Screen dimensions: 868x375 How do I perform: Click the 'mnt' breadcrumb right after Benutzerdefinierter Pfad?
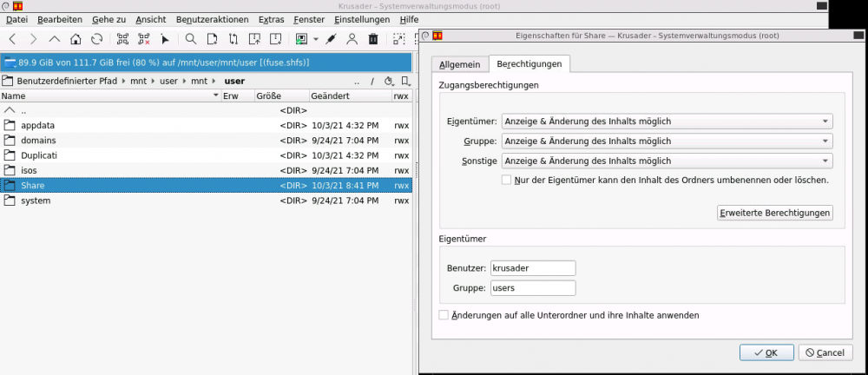click(x=138, y=81)
